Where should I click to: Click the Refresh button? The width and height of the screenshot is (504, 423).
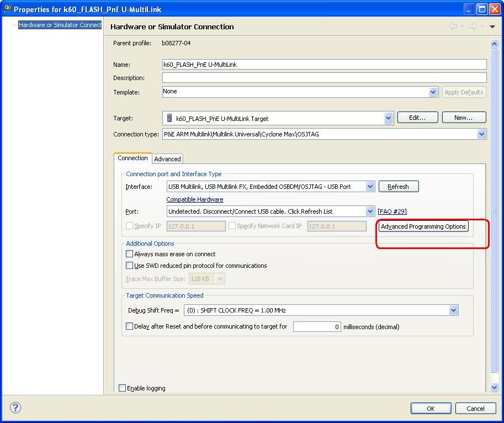tap(399, 187)
